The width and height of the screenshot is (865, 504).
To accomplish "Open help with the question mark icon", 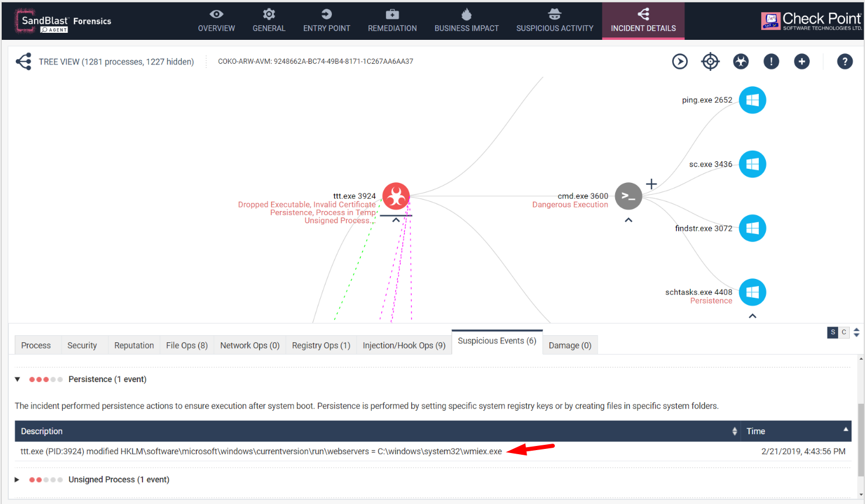I will pyautogui.click(x=844, y=61).
